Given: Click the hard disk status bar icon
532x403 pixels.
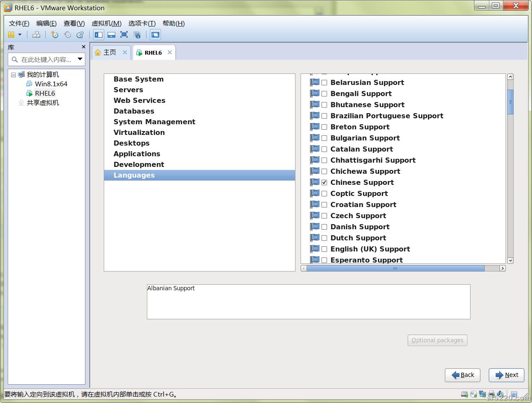Looking at the screenshot, I should [x=465, y=394].
